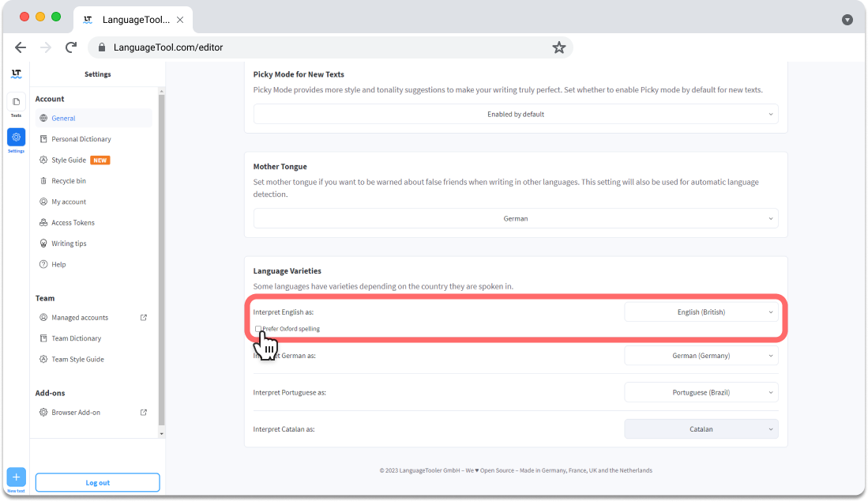Screen dimensions: 868x502
Task: Open the 'English (British)' variety dropdown
Action: click(701, 312)
